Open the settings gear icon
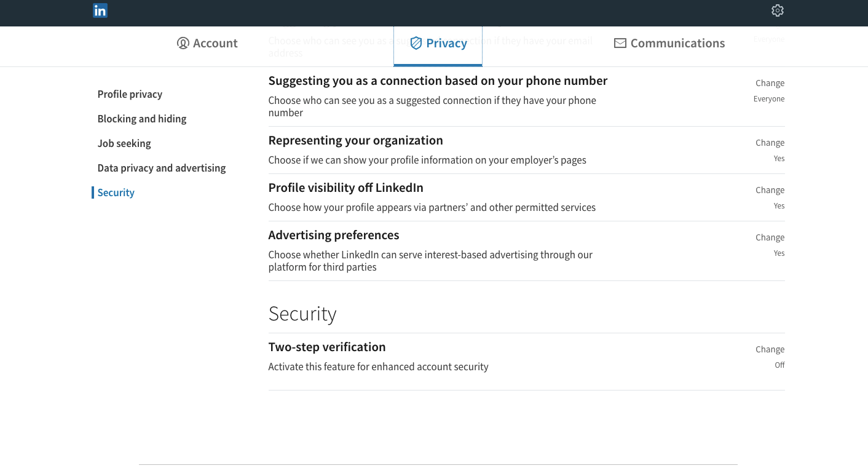 point(777,10)
